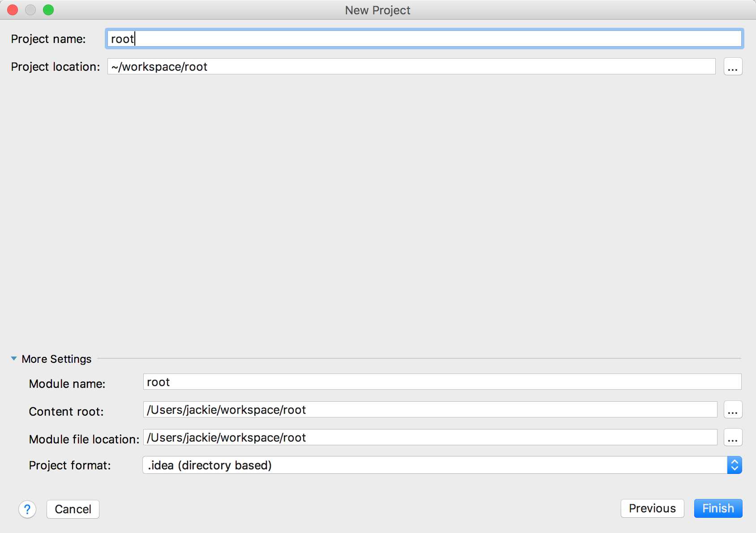Click Finish to create the project
Screen dimensions: 756x533
(x=718, y=508)
